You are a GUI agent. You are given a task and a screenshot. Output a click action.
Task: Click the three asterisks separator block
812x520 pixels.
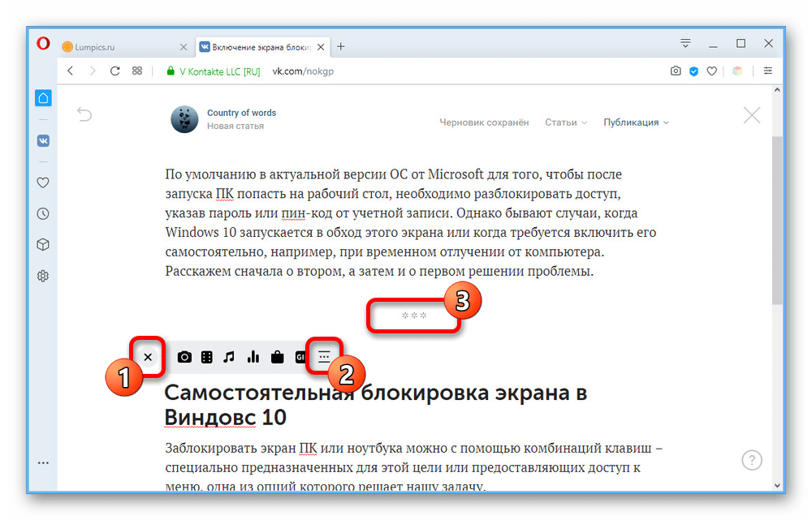pos(414,315)
